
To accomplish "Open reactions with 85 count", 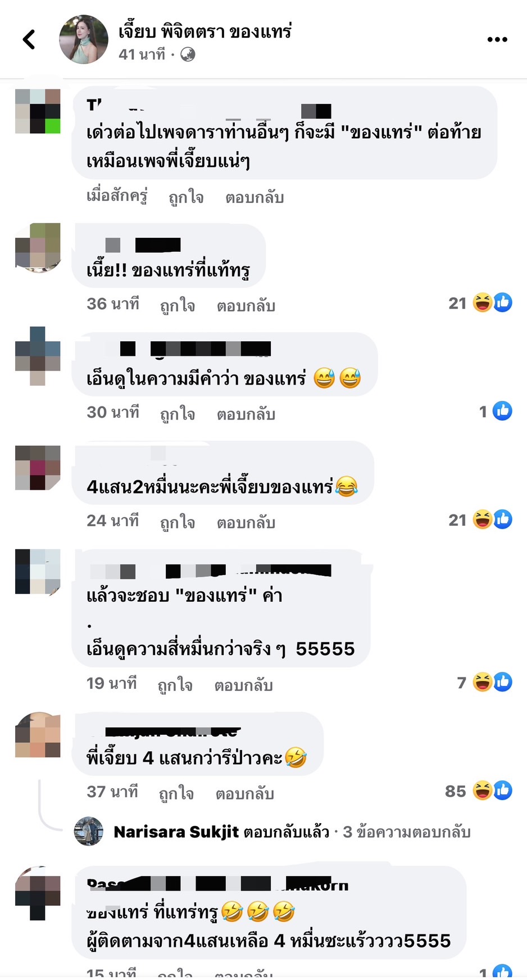I will point(479,791).
